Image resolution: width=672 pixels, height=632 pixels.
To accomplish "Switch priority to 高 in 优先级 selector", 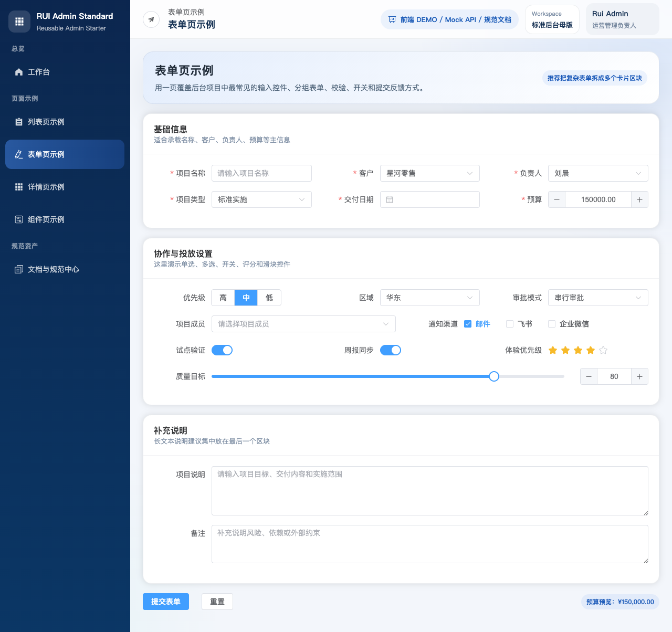I will (x=223, y=298).
